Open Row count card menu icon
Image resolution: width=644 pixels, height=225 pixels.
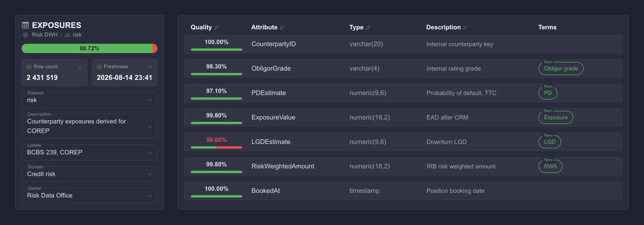pos(80,67)
